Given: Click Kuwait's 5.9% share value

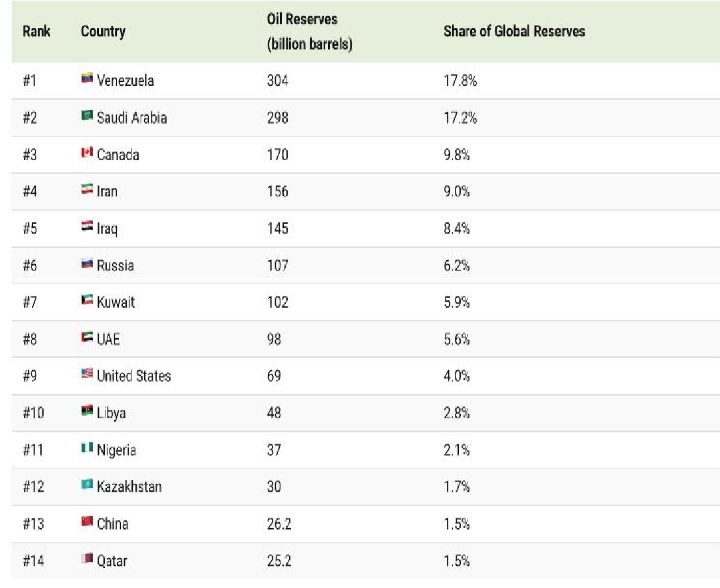Looking at the screenshot, I should point(457,302).
